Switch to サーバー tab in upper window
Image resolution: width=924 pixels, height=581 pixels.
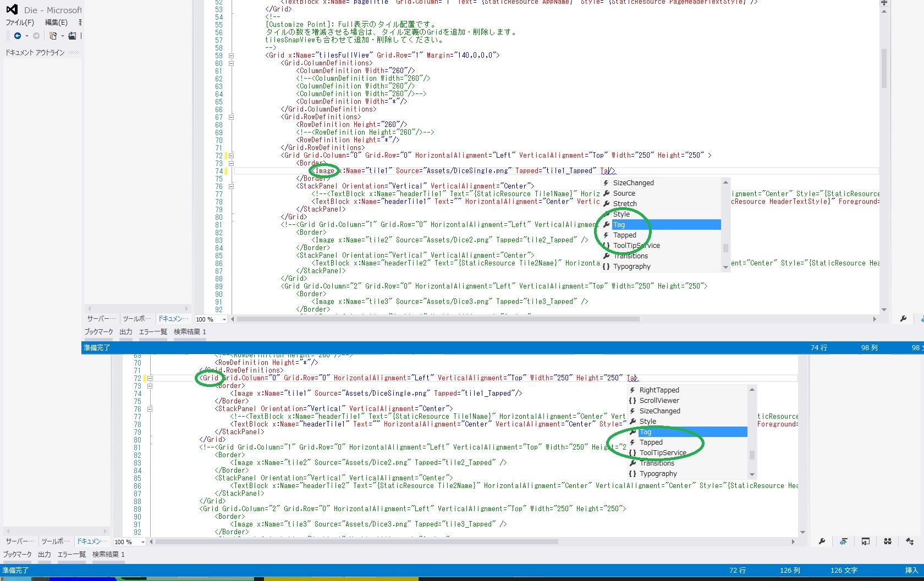101,319
